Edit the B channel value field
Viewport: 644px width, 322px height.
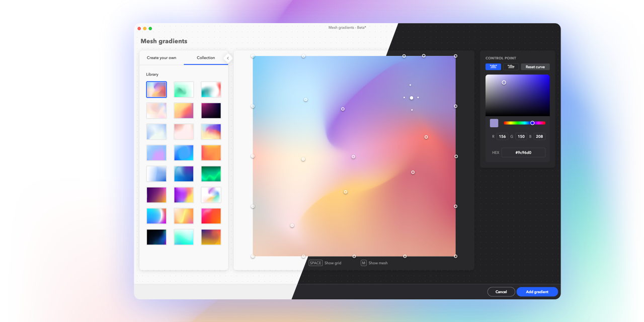pos(539,136)
